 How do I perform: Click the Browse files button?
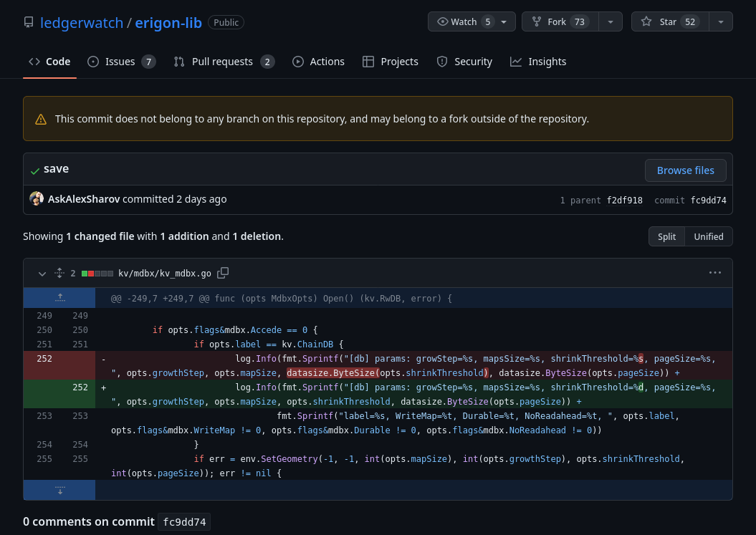click(x=685, y=170)
